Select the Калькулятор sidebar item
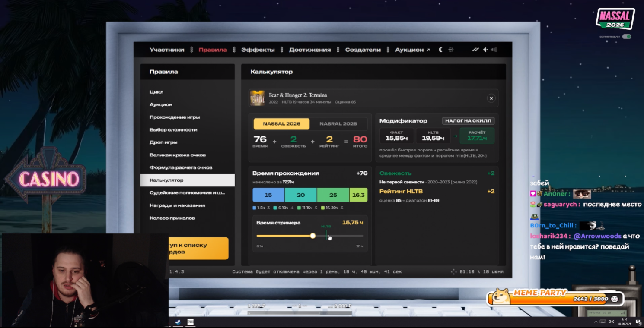This screenshot has width=644, height=328. (188, 180)
